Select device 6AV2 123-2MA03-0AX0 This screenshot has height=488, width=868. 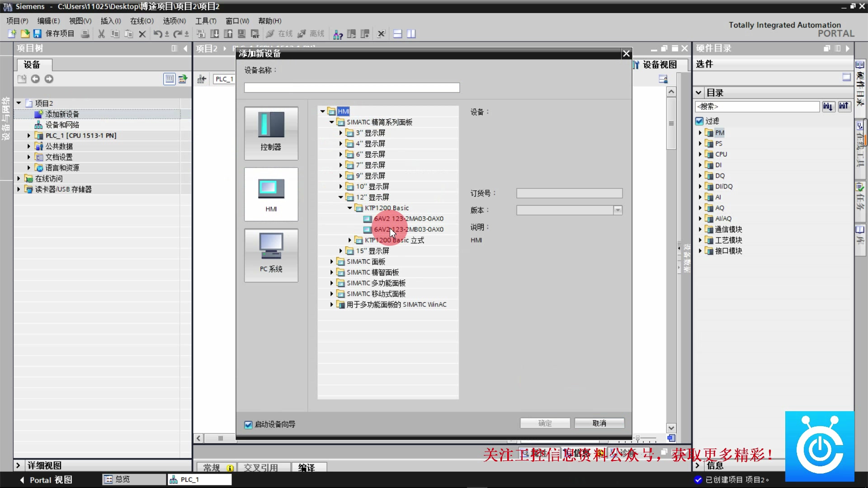tap(409, 219)
